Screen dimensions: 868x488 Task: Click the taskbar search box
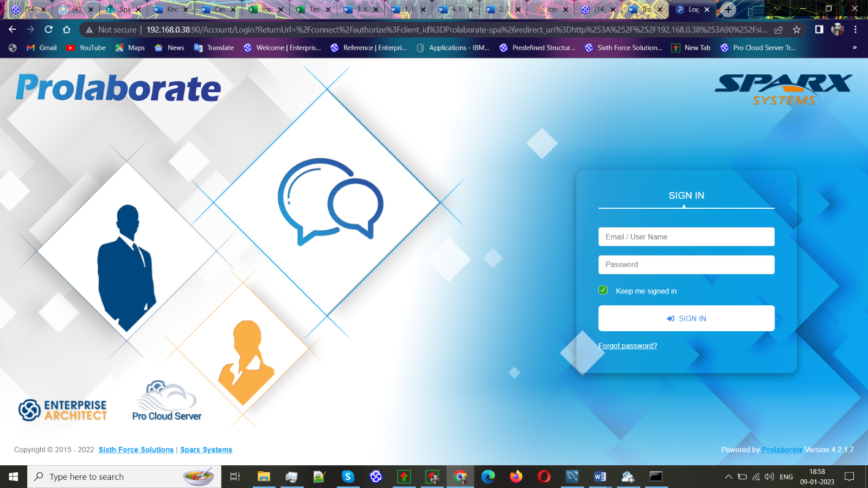[x=124, y=477]
